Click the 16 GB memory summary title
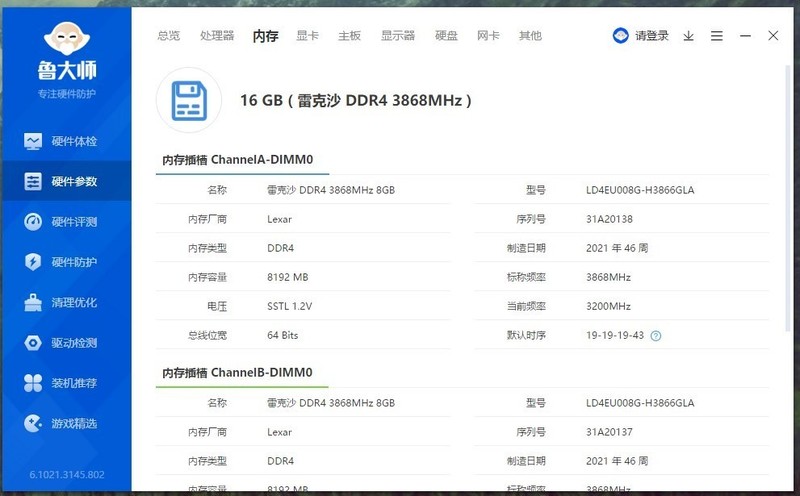Viewport: 800px width, 496px height. coord(356,100)
